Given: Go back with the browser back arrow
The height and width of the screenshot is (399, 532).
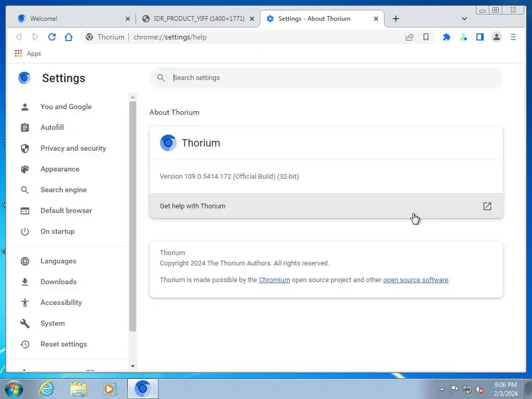Looking at the screenshot, I should click(x=19, y=37).
